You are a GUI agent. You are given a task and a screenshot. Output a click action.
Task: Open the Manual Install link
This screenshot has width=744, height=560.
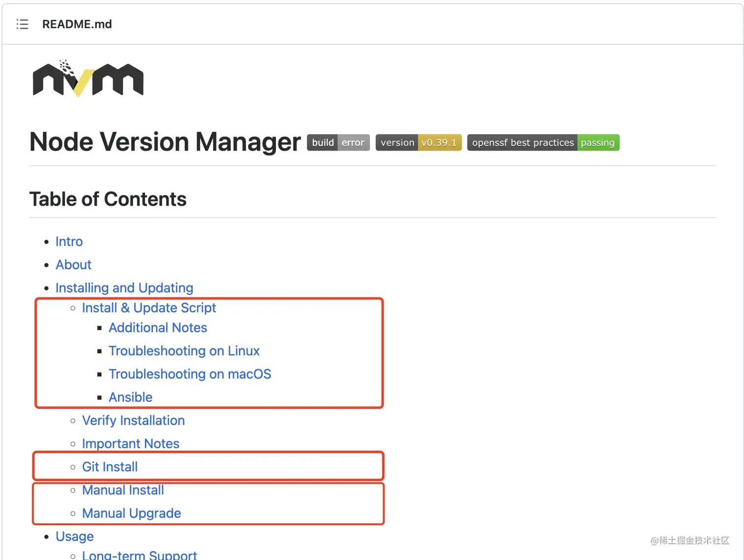[x=123, y=490]
